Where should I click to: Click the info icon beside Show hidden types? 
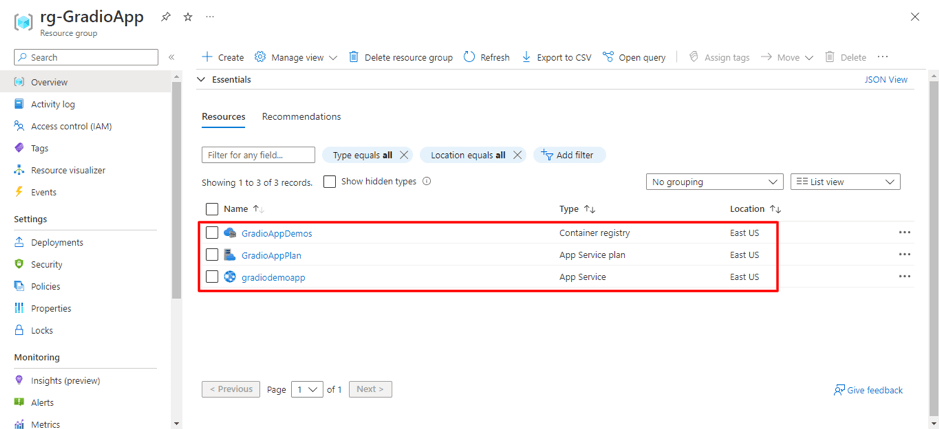pyautogui.click(x=426, y=182)
